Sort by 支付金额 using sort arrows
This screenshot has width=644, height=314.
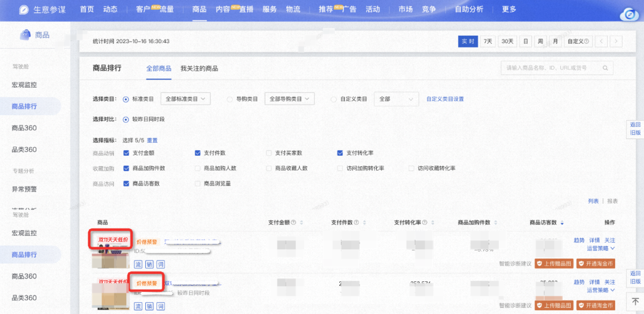pos(302,222)
